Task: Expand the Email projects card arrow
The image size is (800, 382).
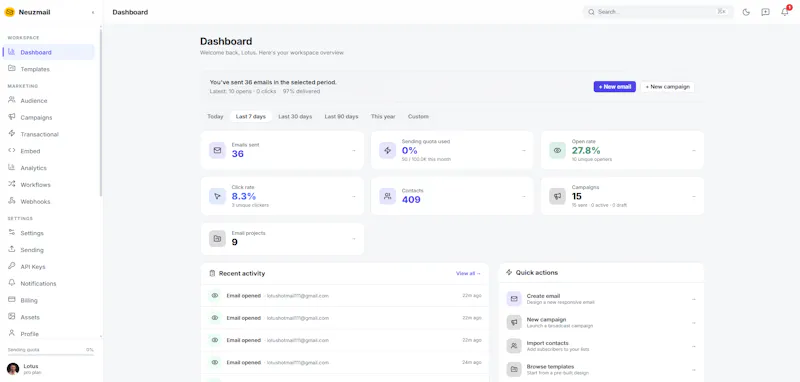Action: point(354,239)
